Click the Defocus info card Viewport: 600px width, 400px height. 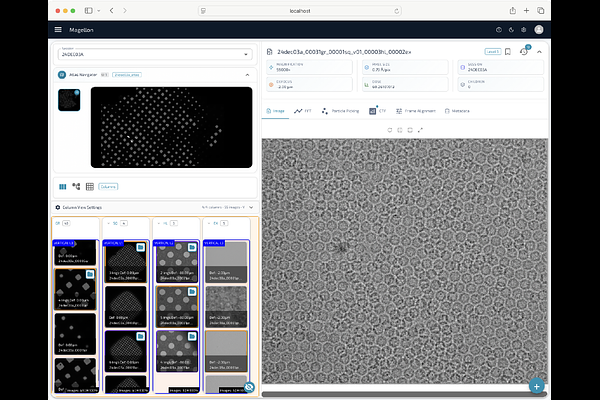pos(310,84)
